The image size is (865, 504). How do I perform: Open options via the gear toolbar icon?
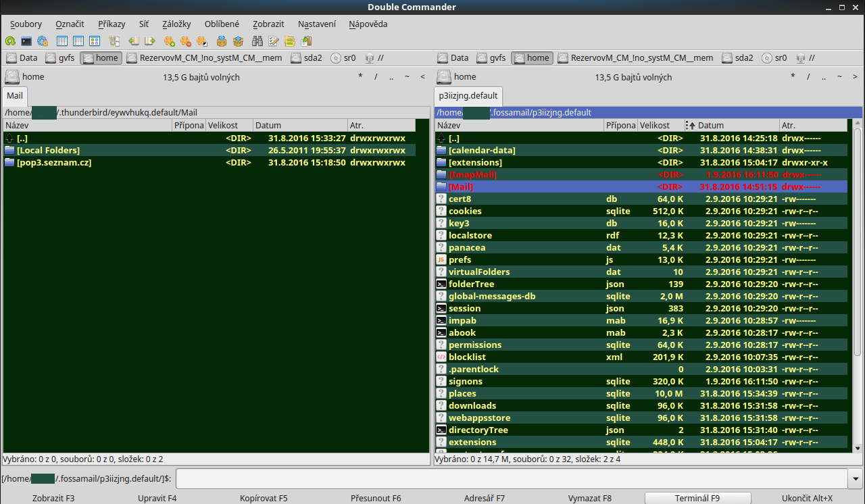(43, 41)
